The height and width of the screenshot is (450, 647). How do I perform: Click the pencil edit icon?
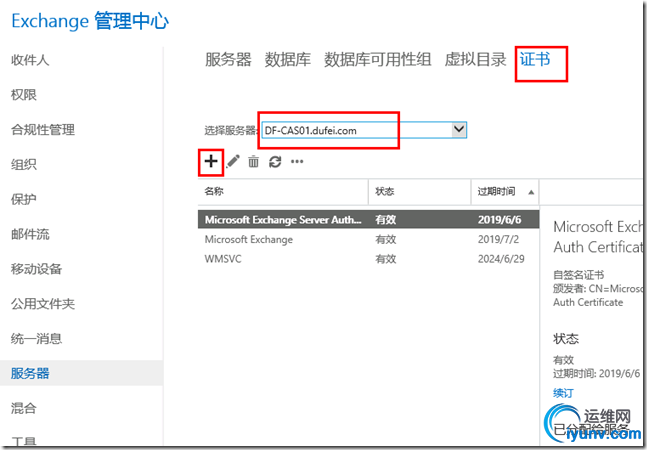coord(233,161)
